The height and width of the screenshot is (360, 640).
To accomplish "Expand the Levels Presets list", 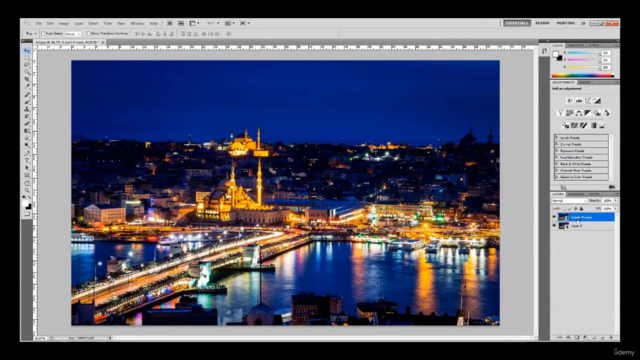I will [x=556, y=138].
